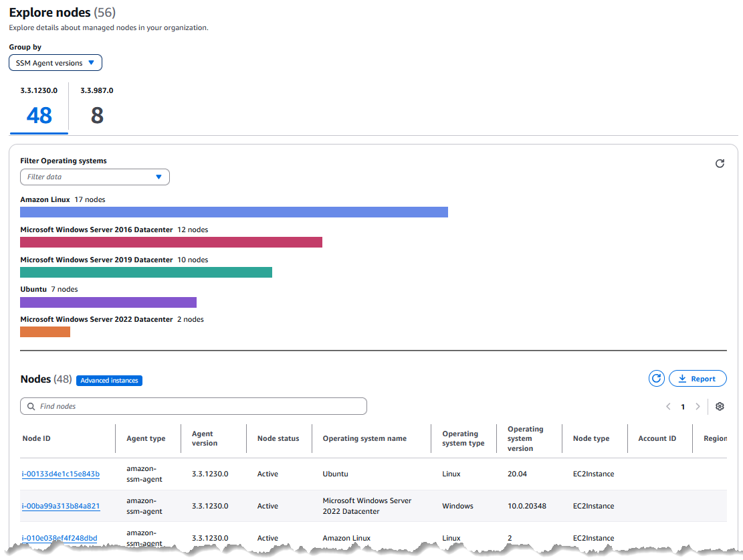Image resolution: width=743 pixels, height=560 pixels.
Task: Go to the next page with the right arrow
Action: tap(698, 406)
